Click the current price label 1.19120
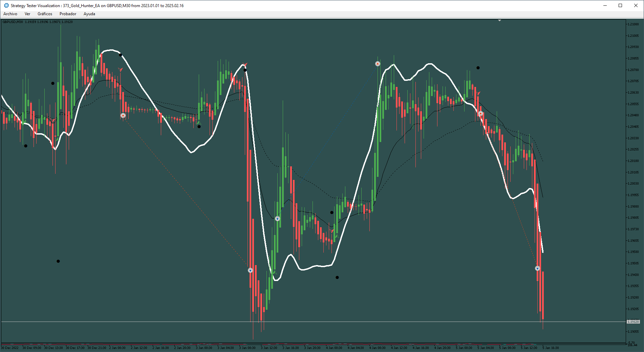This screenshot has width=644, height=352. tap(633, 322)
